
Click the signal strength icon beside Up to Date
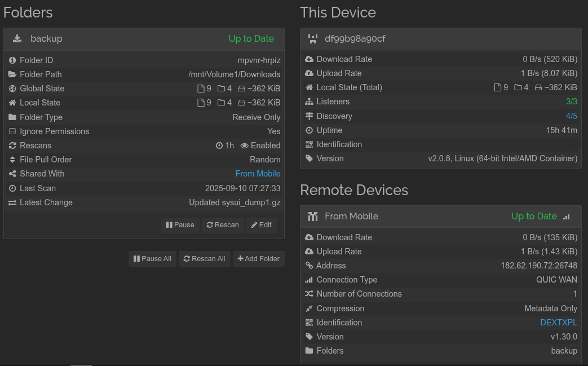pyautogui.click(x=567, y=217)
